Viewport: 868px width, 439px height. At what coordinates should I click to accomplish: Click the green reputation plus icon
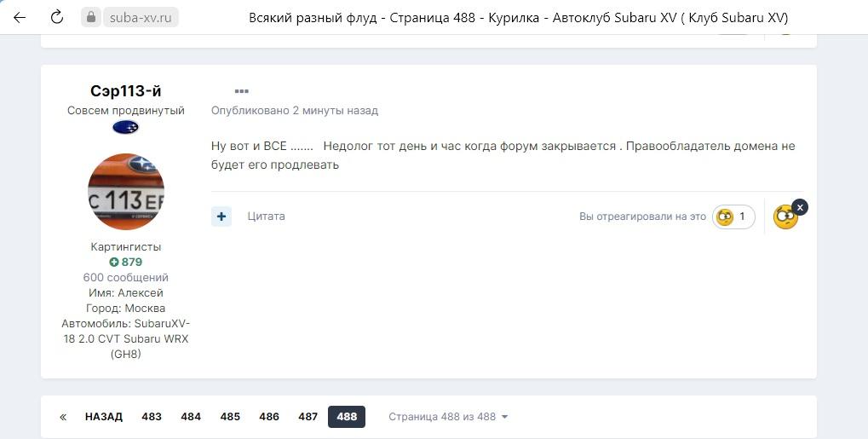pos(114,263)
